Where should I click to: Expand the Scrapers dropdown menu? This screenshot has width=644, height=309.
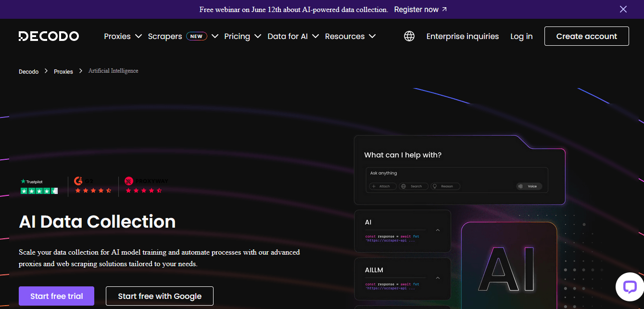(183, 36)
